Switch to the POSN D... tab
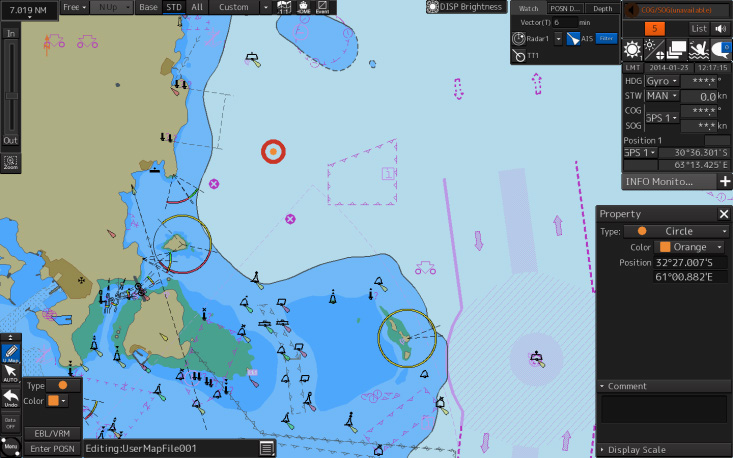Screen dimensions: 733x458 click(565, 8)
